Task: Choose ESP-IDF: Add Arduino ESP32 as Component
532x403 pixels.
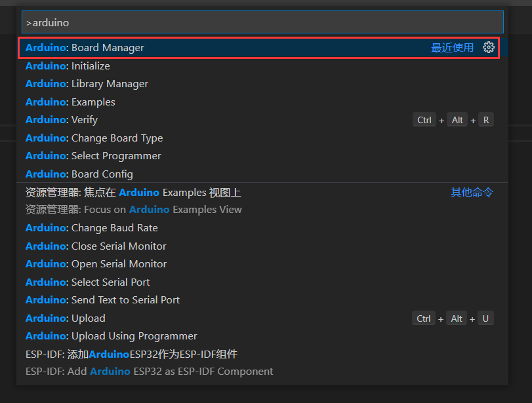Action: coord(262,363)
